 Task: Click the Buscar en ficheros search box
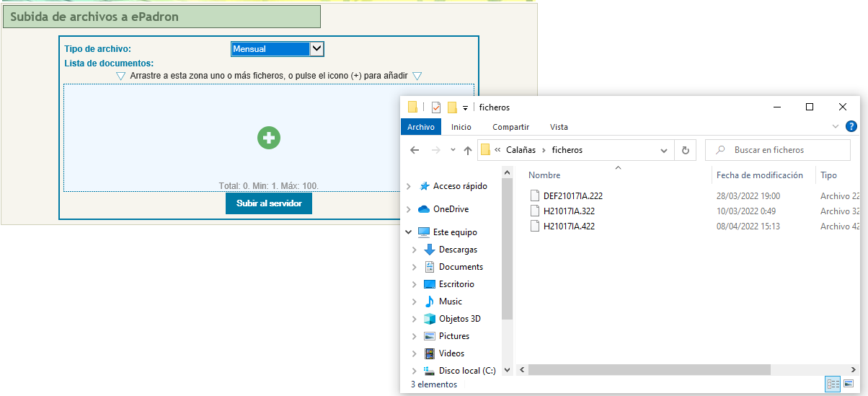click(778, 150)
